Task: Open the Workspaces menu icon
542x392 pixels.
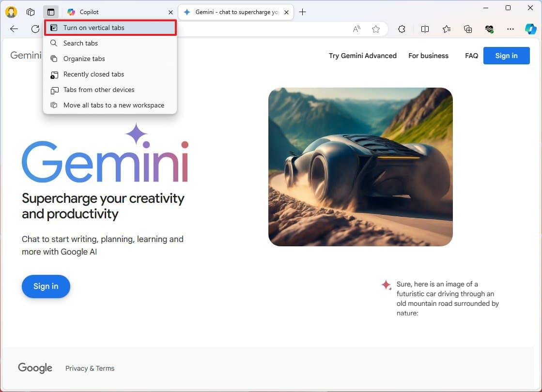Action: click(31, 12)
